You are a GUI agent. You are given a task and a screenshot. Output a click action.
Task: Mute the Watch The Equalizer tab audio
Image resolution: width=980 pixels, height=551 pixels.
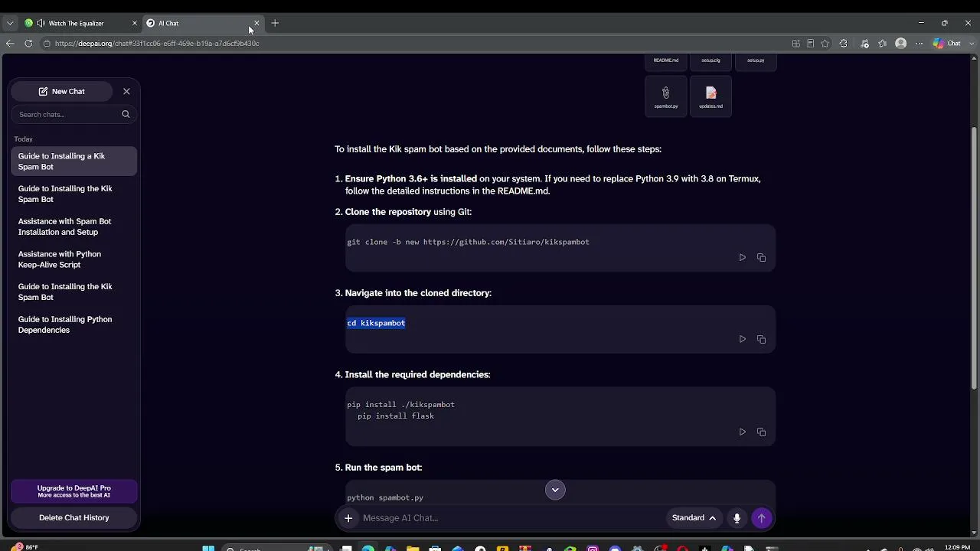(x=41, y=23)
